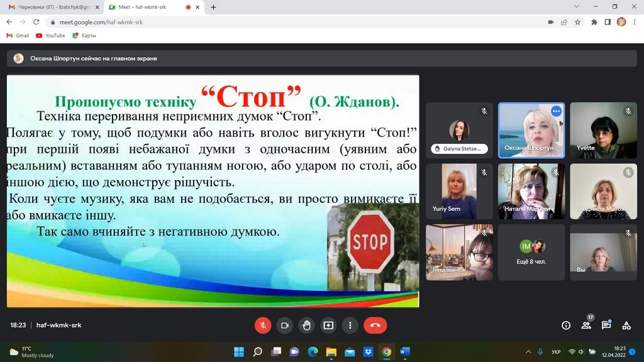Open the Gmail bookmark
The width and height of the screenshot is (644, 362).
(18, 36)
